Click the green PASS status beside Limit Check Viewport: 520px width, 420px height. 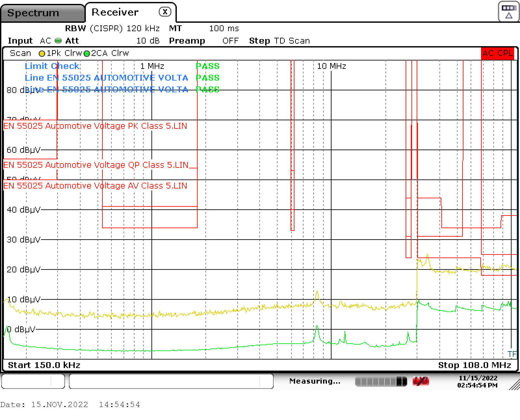(208, 66)
